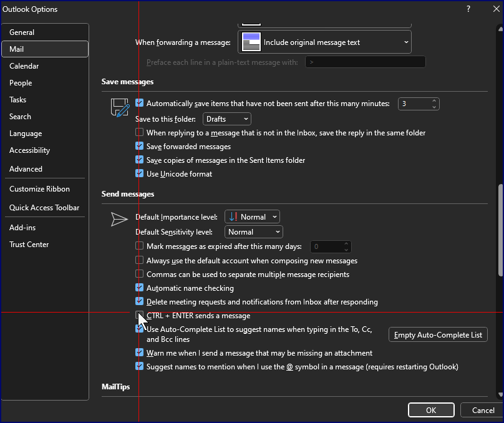Viewport: 504px width, 423px height.
Task: Open Trust Center settings
Action: tap(45, 245)
